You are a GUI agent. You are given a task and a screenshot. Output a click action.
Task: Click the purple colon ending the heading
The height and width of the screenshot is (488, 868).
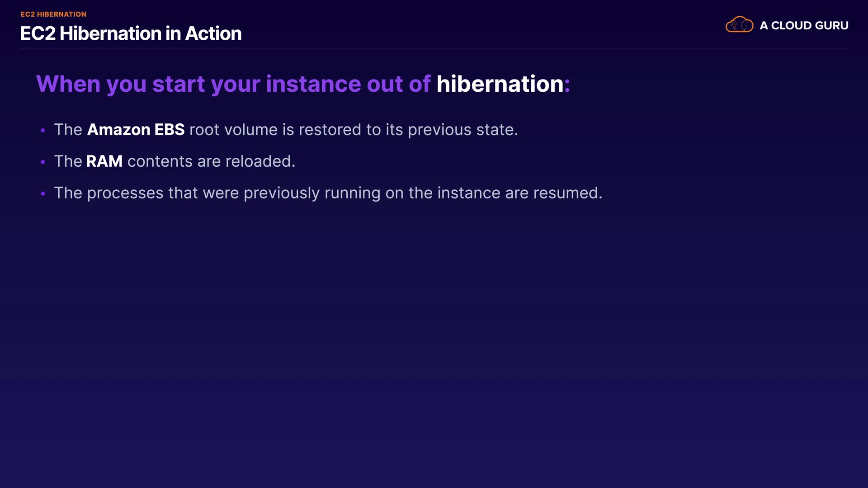pyautogui.click(x=567, y=85)
